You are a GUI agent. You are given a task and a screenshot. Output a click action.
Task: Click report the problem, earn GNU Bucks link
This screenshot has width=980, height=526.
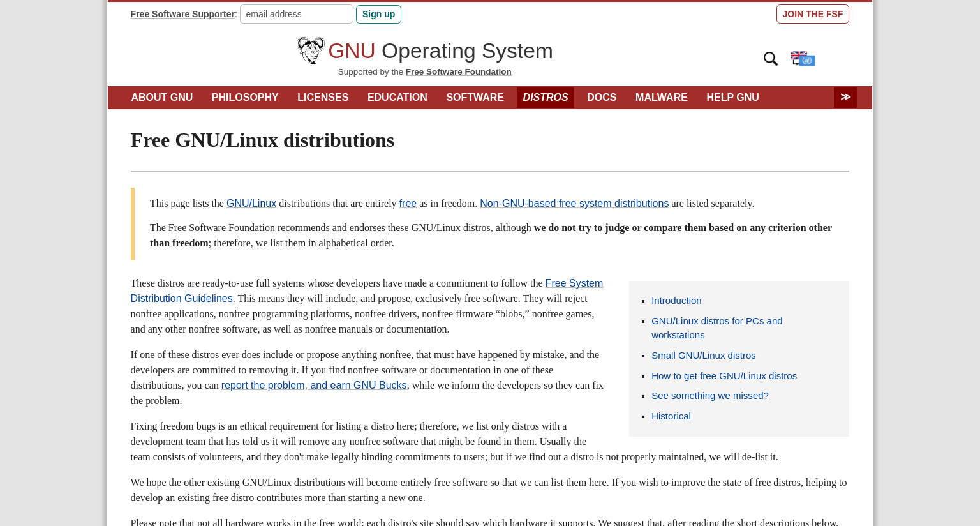point(314,386)
